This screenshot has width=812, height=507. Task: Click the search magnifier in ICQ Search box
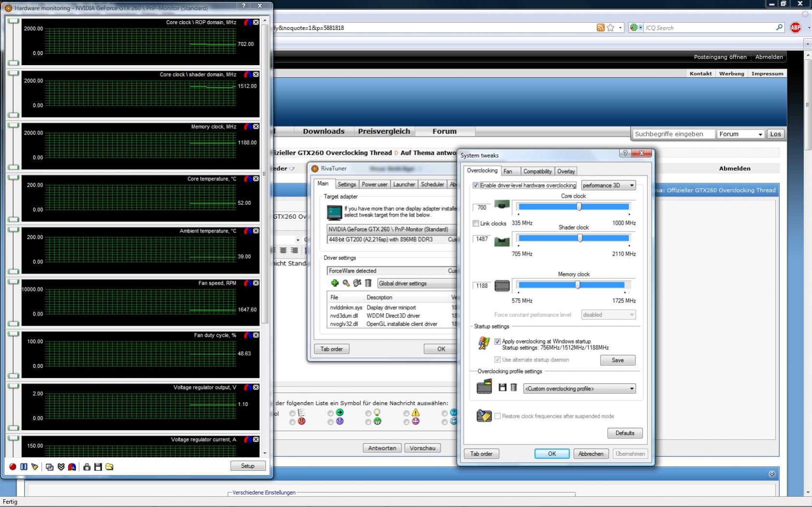tap(779, 28)
